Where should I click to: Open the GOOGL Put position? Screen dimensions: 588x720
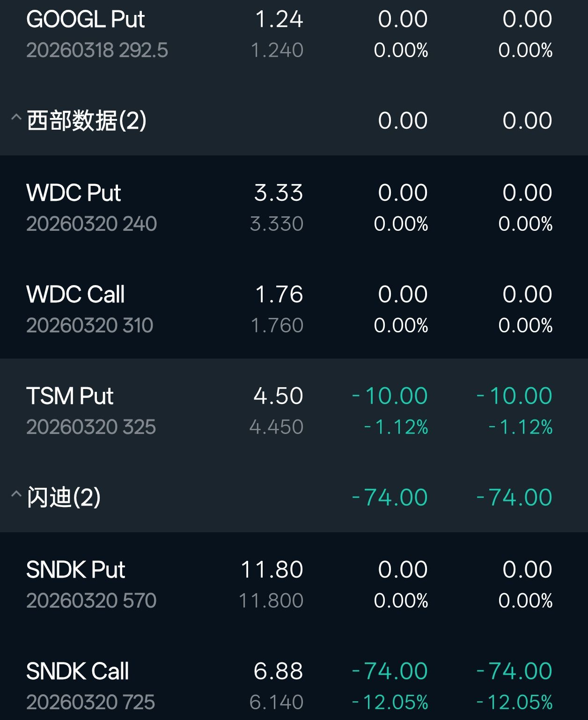86,20
